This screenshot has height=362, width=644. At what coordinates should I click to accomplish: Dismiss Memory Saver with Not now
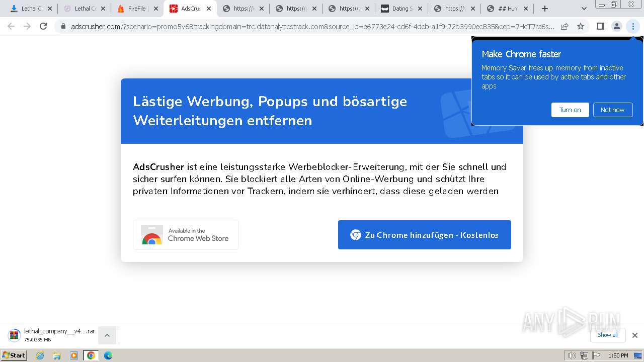[612, 110]
